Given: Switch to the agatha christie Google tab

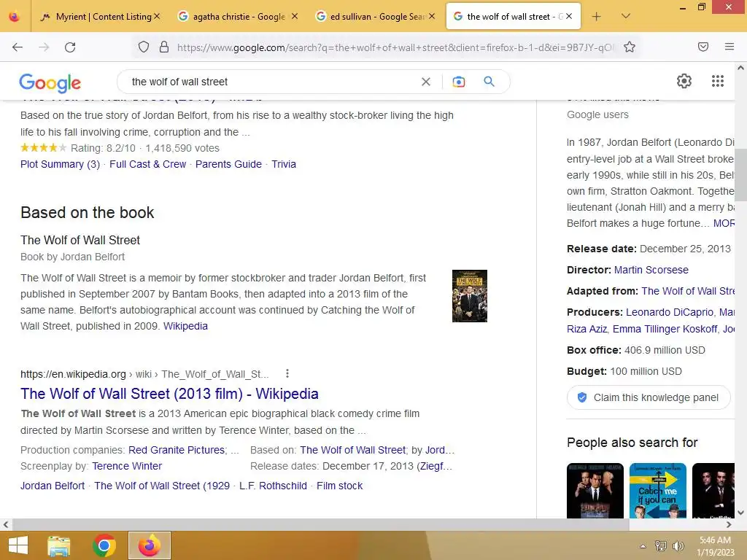Looking at the screenshot, I should pyautogui.click(x=239, y=17).
